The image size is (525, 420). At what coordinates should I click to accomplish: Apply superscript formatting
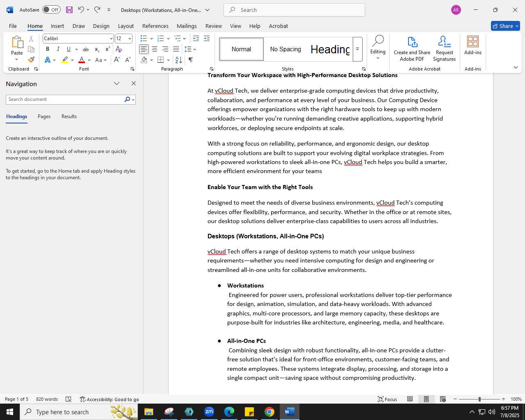point(107,49)
